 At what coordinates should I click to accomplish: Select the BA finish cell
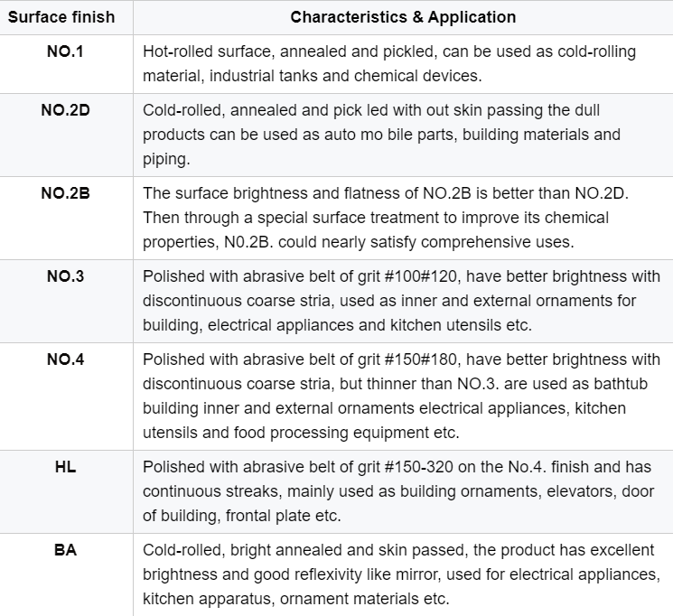(x=65, y=550)
